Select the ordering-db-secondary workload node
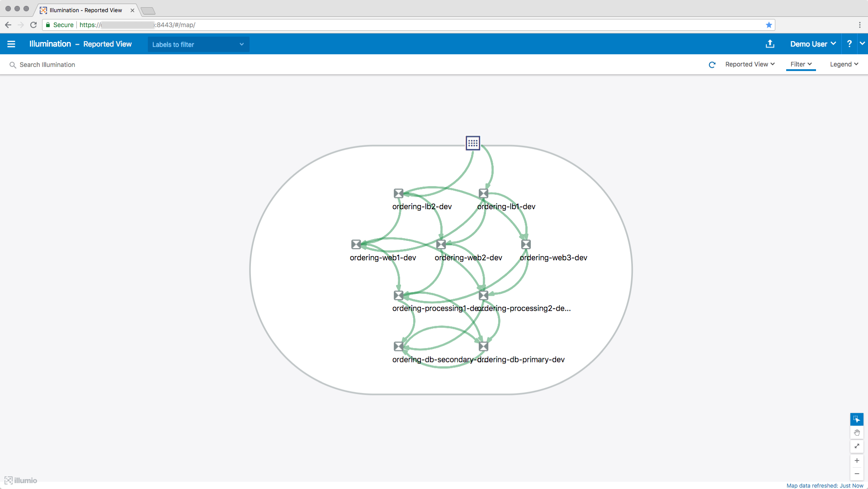 tap(398, 347)
